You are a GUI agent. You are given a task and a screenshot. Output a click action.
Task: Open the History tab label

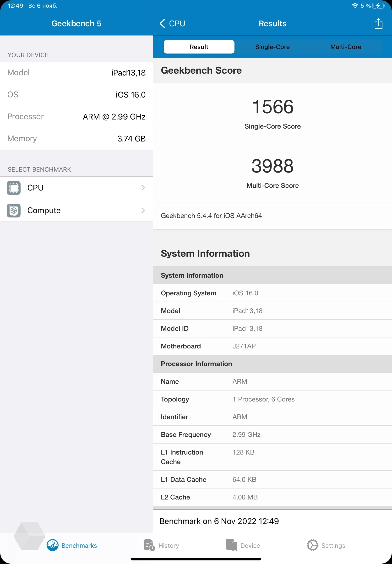tap(169, 545)
